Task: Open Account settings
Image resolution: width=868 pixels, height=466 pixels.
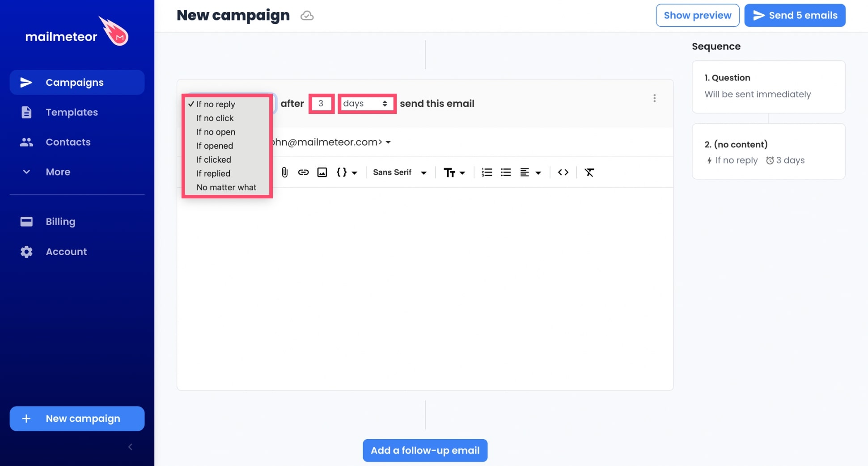Action: coord(77,252)
